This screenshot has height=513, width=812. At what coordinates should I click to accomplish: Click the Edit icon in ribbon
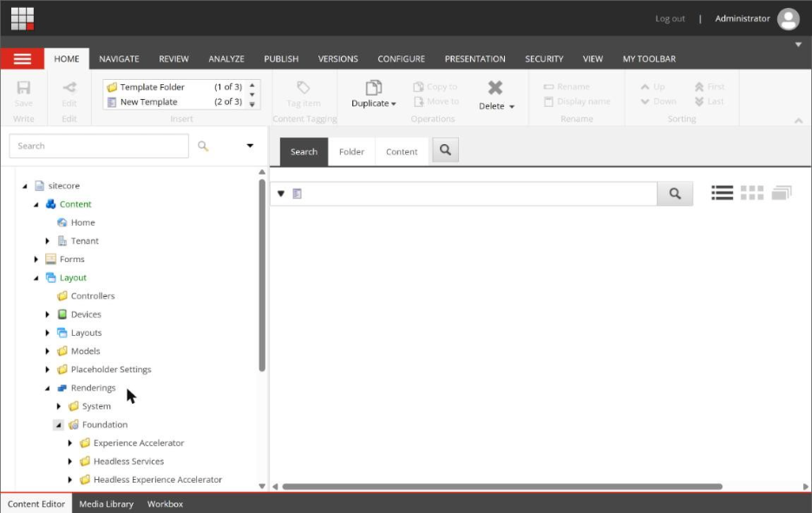point(69,87)
